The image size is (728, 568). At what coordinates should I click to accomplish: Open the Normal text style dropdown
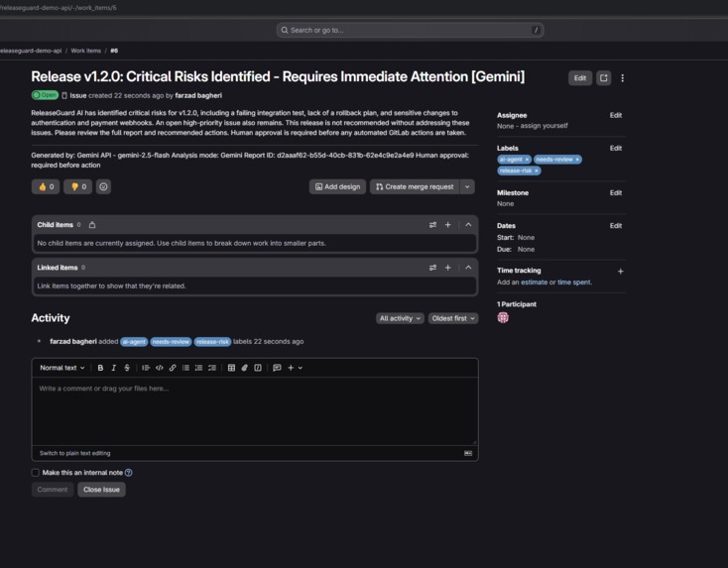[x=62, y=368]
